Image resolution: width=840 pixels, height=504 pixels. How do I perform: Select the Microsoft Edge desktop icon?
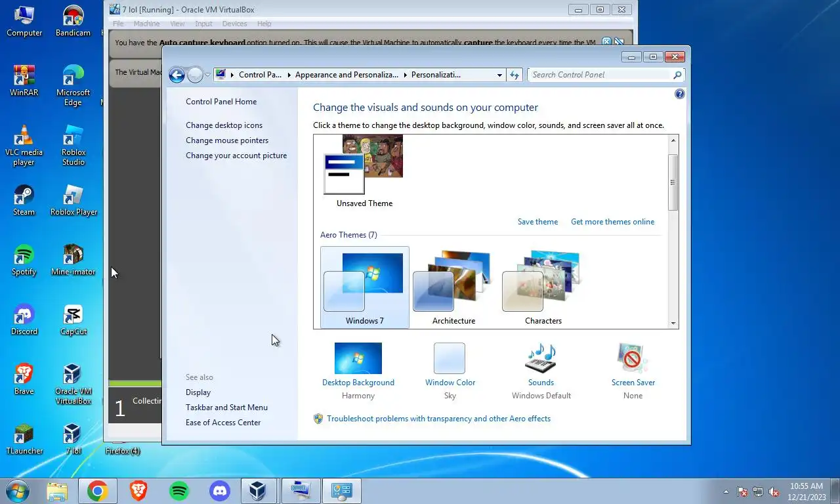(73, 85)
